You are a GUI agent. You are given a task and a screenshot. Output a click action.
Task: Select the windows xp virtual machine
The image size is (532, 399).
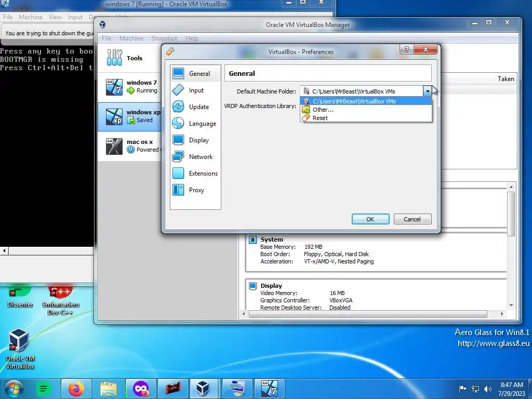click(130, 116)
